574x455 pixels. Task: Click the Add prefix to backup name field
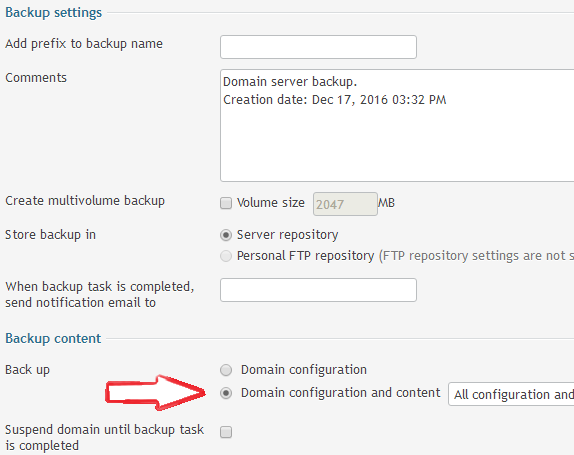318,47
